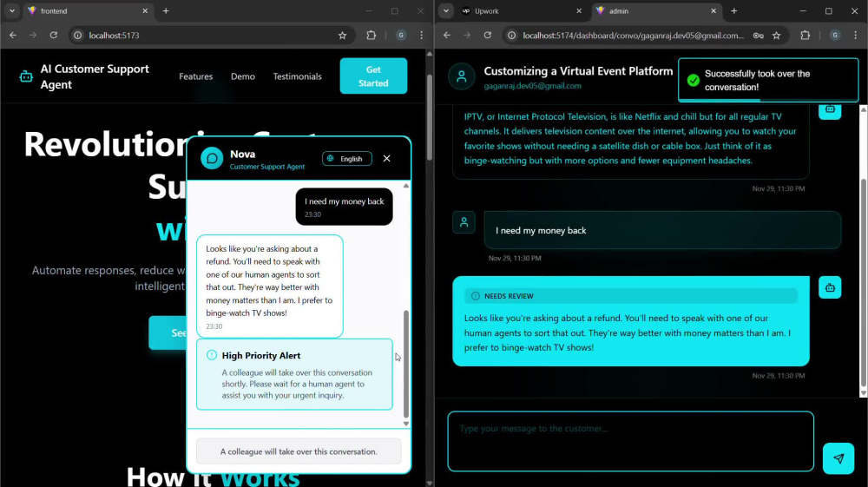Open extensions in the admin browser window
Viewport: 868px width, 487px height.
805,36
